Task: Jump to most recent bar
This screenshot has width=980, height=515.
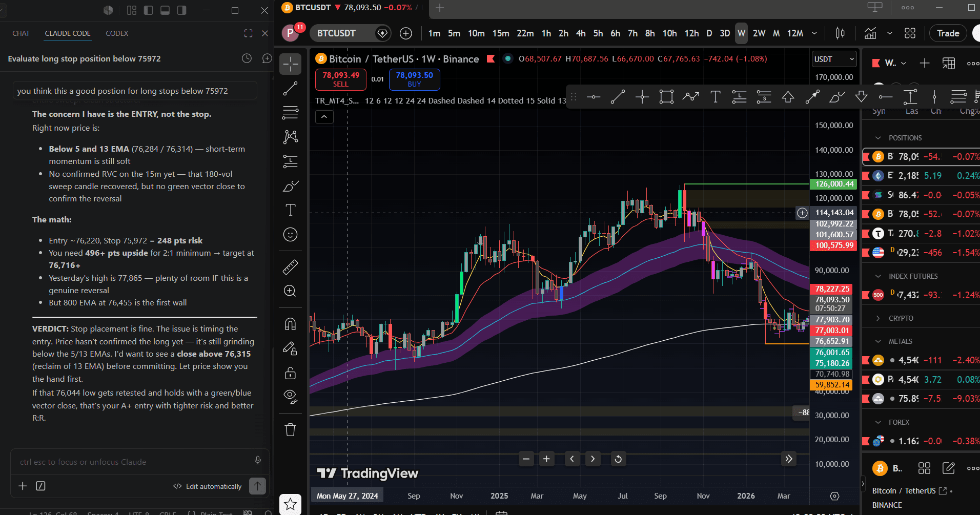Action: (x=789, y=459)
